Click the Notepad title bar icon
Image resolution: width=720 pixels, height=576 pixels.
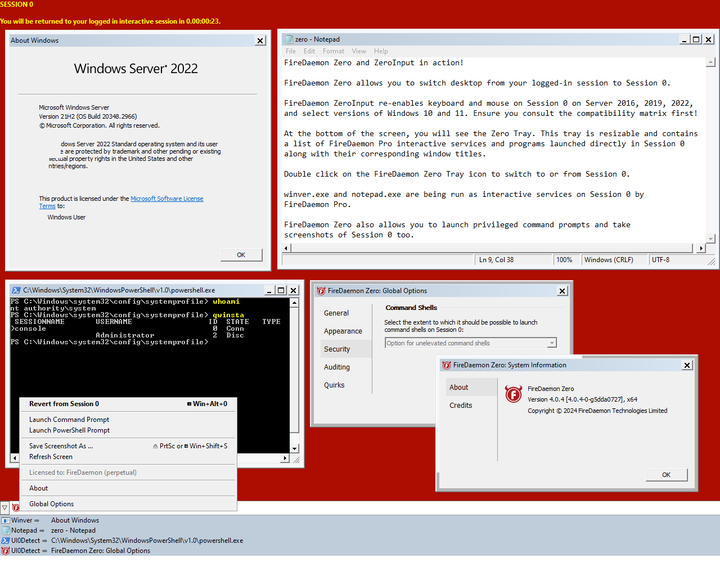coord(289,40)
